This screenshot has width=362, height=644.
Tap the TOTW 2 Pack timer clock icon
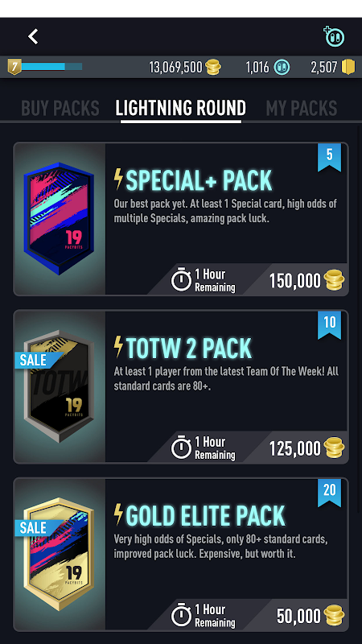181,448
